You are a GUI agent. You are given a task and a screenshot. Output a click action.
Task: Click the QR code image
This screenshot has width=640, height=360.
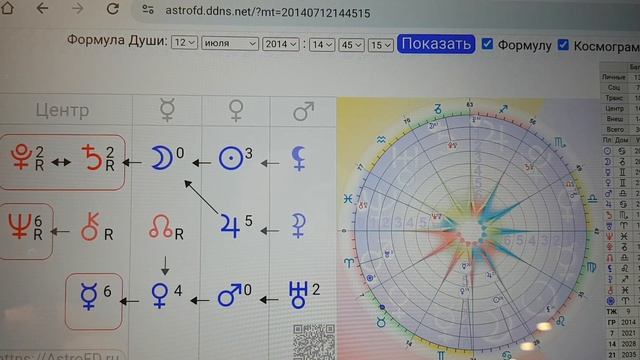[313, 342]
